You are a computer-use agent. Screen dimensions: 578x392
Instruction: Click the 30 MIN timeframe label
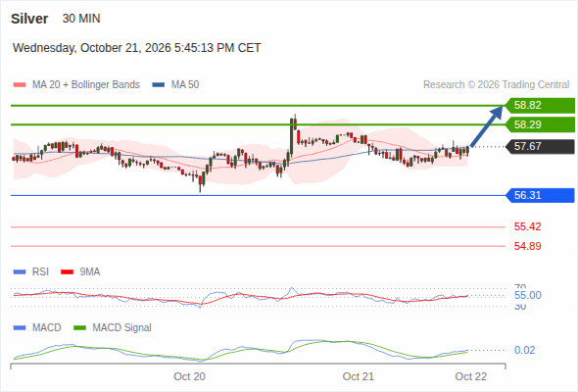[x=81, y=19]
